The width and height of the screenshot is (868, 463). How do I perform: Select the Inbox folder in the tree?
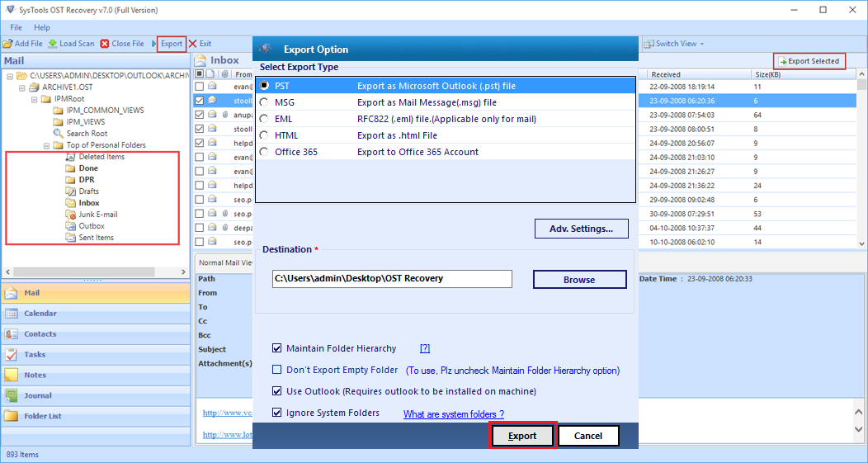88,203
